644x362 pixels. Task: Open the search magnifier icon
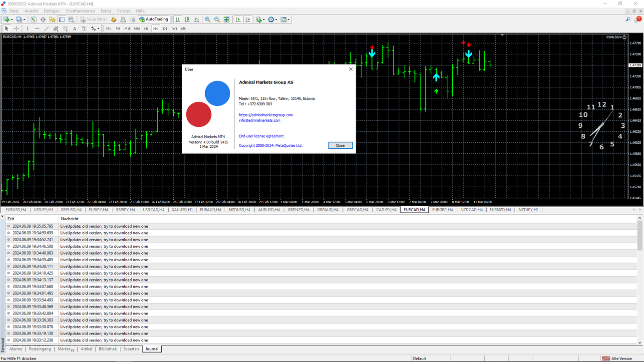(628, 19)
